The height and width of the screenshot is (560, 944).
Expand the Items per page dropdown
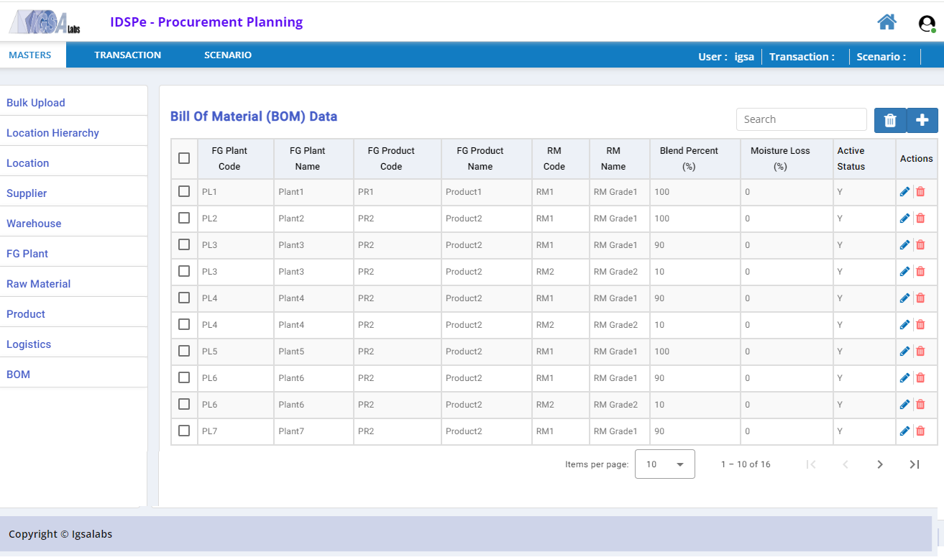tap(665, 464)
